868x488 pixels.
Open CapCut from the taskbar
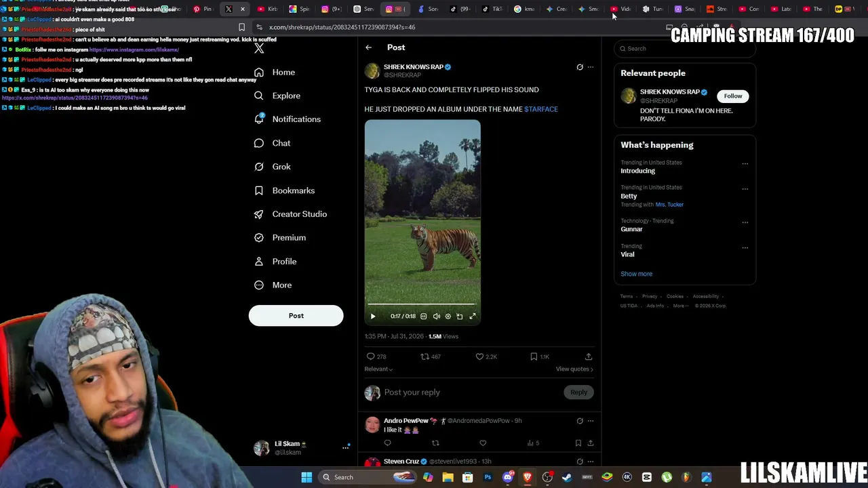pos(647,477)
